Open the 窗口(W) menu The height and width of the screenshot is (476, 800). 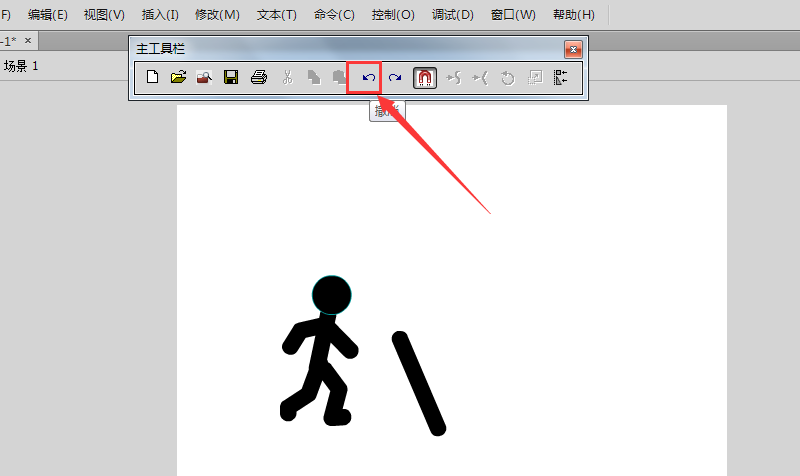coord(513,15)
